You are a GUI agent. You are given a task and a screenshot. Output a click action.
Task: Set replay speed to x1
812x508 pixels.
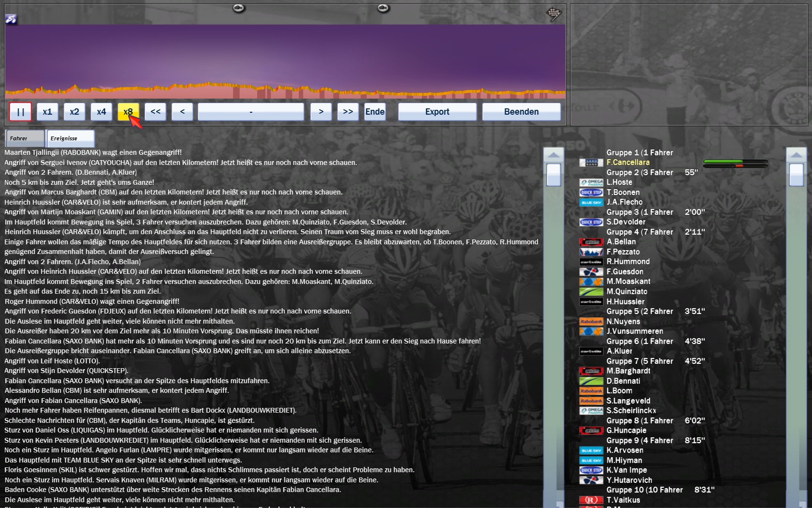pos(47,112)
